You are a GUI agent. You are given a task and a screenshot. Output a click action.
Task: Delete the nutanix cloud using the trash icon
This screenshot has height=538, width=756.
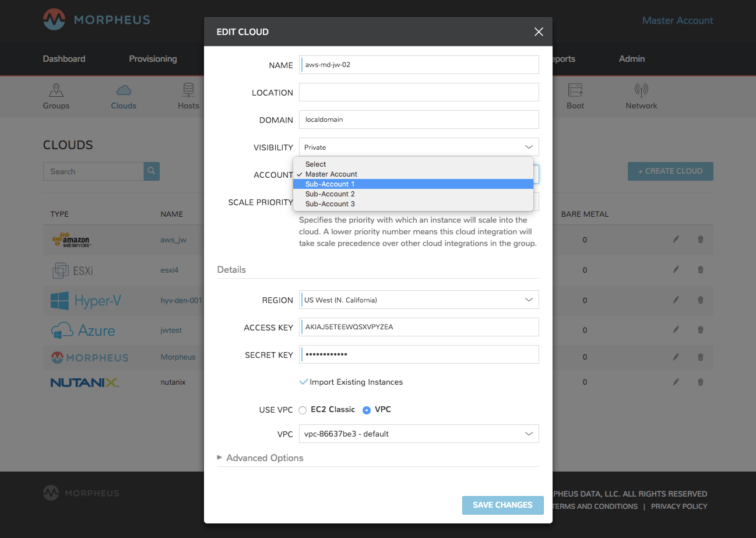coord(700,382)
